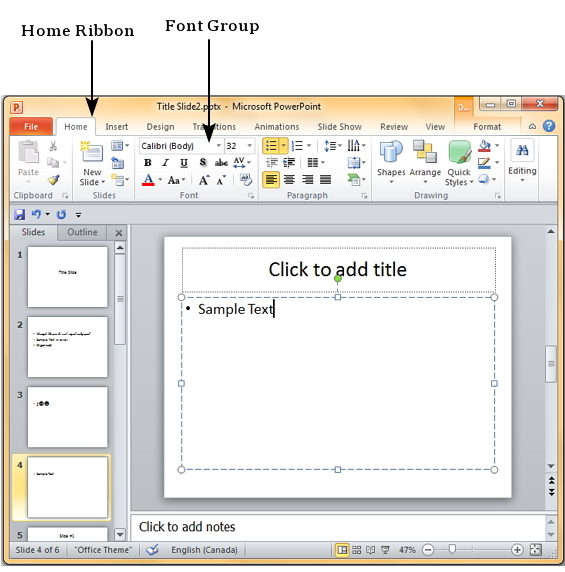Open the File tab
Image resolution: width=565 pixels, height=572 pixels.
[31, 127]
